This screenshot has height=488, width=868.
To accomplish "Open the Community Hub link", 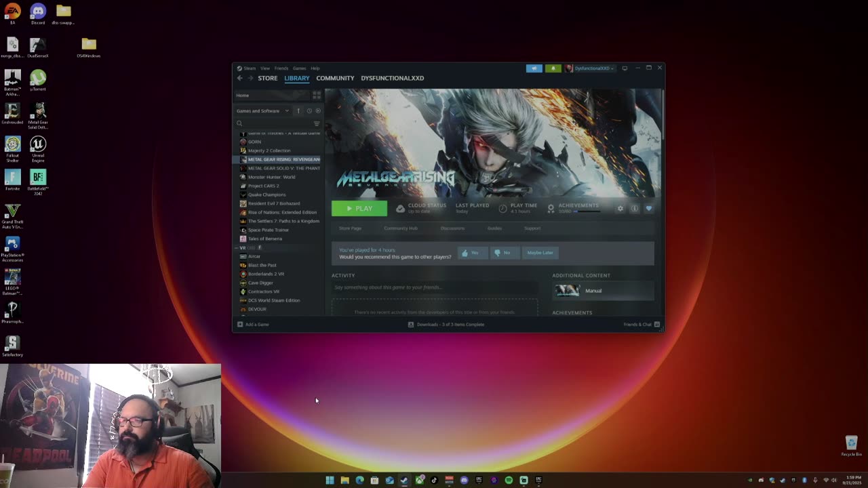I will [x=401, y=228].
